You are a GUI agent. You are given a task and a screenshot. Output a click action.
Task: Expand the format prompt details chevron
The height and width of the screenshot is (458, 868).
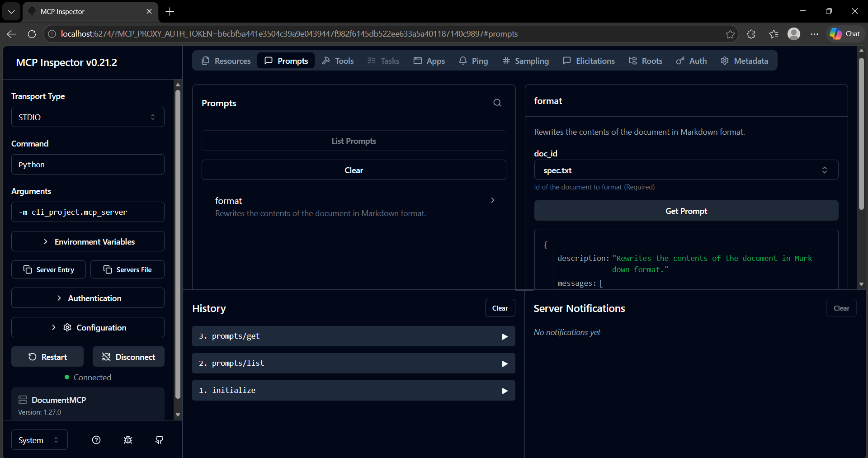pos(492,200)
